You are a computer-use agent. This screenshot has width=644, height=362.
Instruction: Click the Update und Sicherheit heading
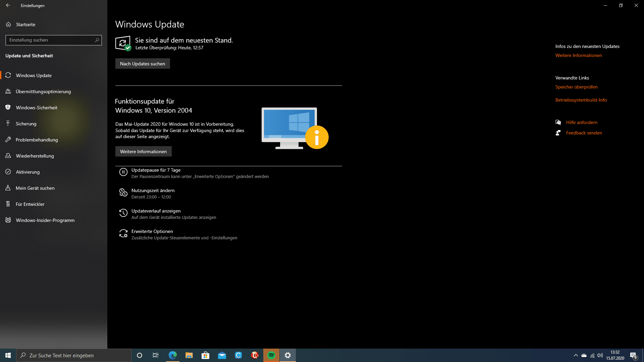[x=29, y=56]
